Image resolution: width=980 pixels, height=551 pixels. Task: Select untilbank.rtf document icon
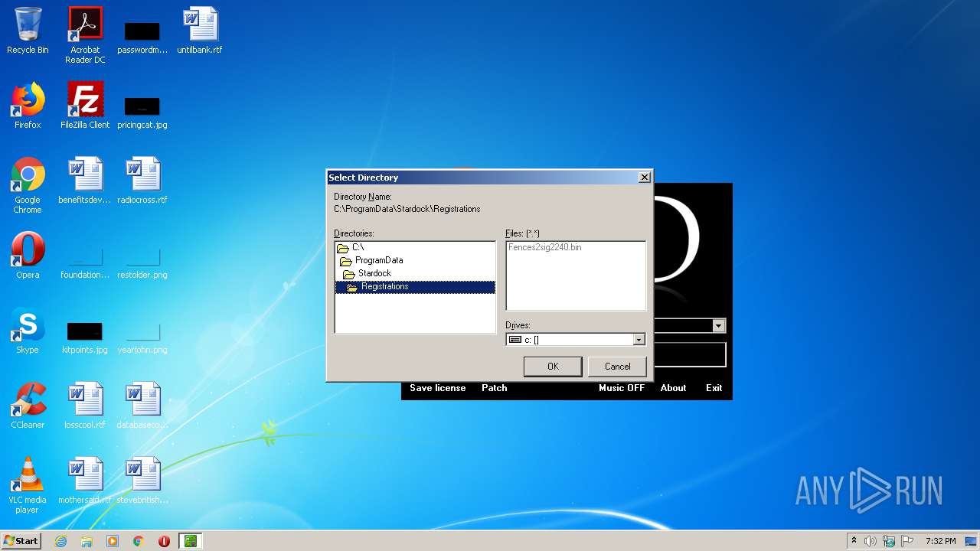[x=200, y=31]
